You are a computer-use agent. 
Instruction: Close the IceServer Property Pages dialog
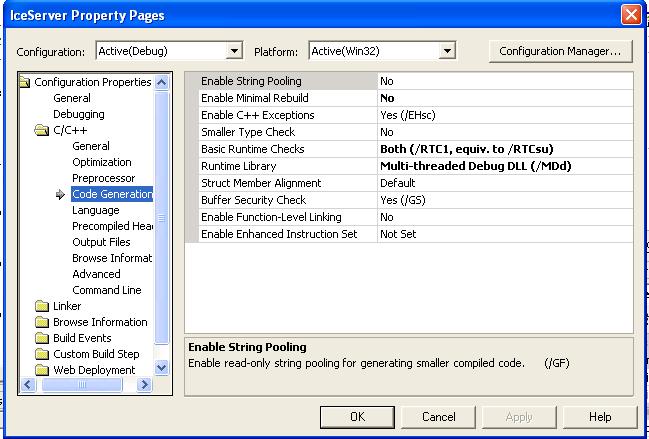[631, 15]
